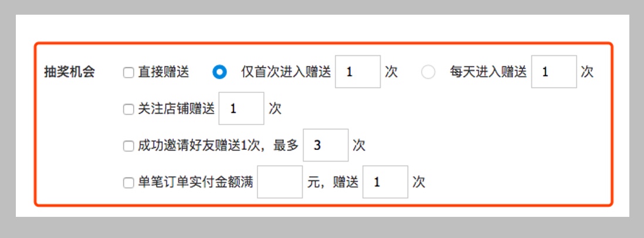This screenshot has height=238, width=644.
Task: Click the 抽奖机会 section heading
Action: click(69, 72)
